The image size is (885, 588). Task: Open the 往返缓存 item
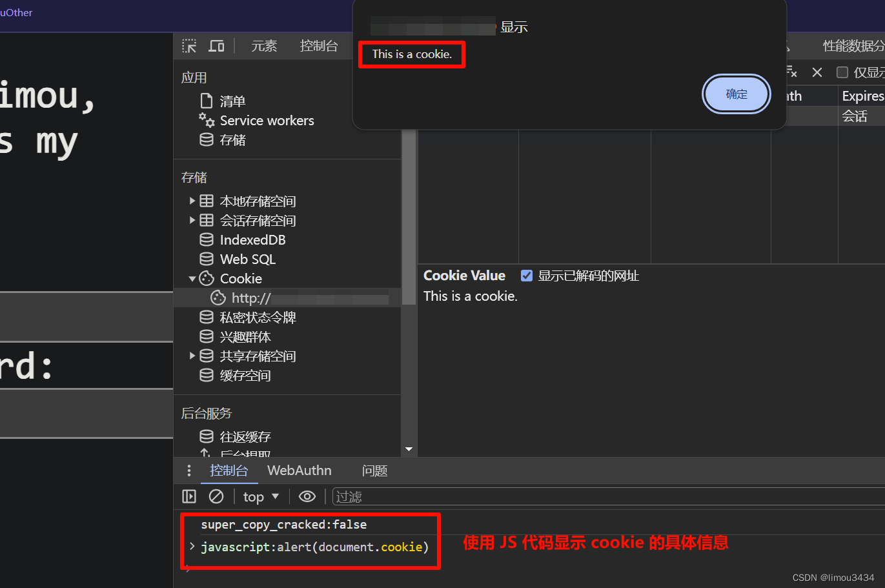point(245,437)
